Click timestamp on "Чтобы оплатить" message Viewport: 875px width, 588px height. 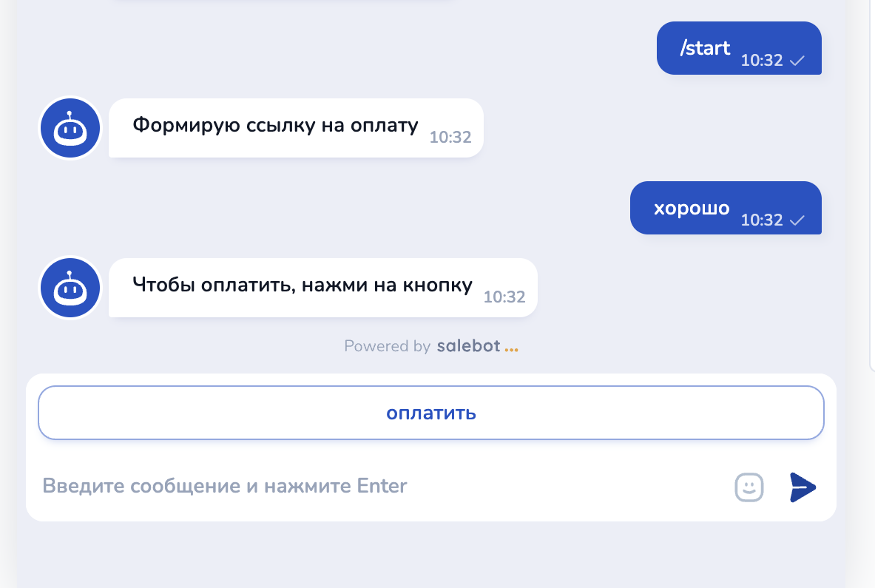pos(504,297)
